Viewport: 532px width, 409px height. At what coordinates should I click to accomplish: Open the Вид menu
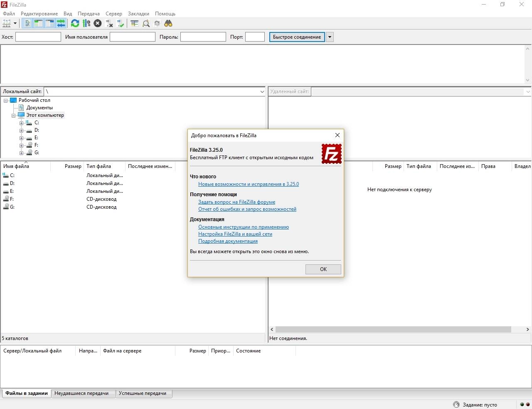68,14
